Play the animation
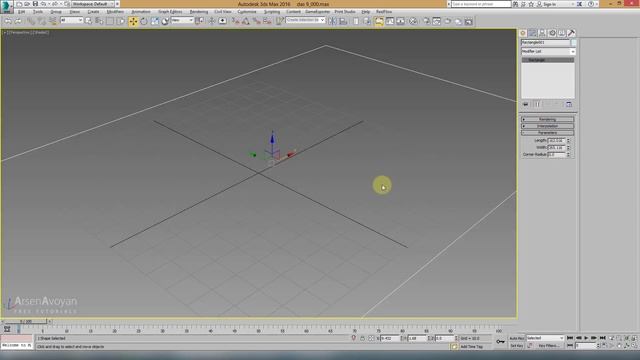 pos(586,338)
